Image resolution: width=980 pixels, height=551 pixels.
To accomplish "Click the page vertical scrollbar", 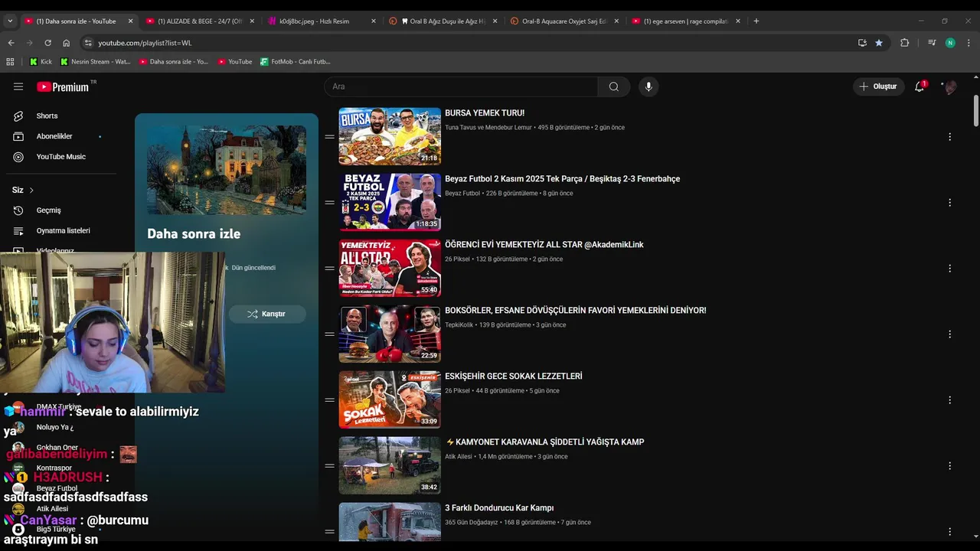I will [x=975, y=111].
